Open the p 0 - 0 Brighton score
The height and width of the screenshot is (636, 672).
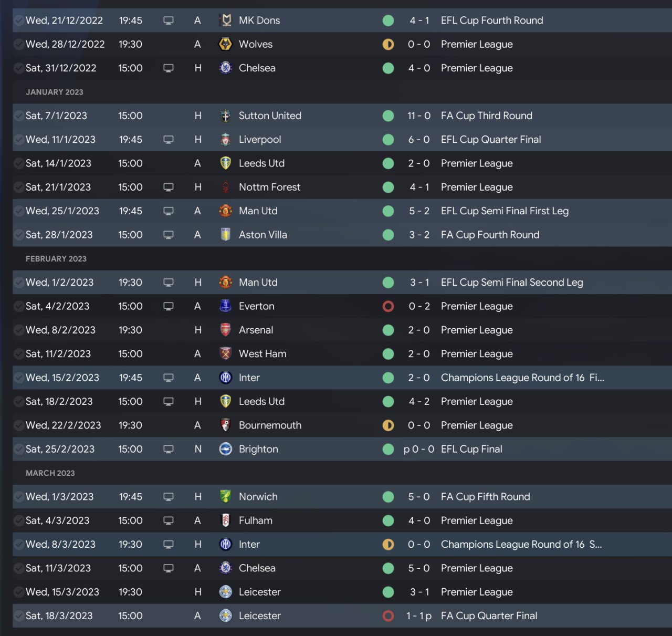pos(419,449)
